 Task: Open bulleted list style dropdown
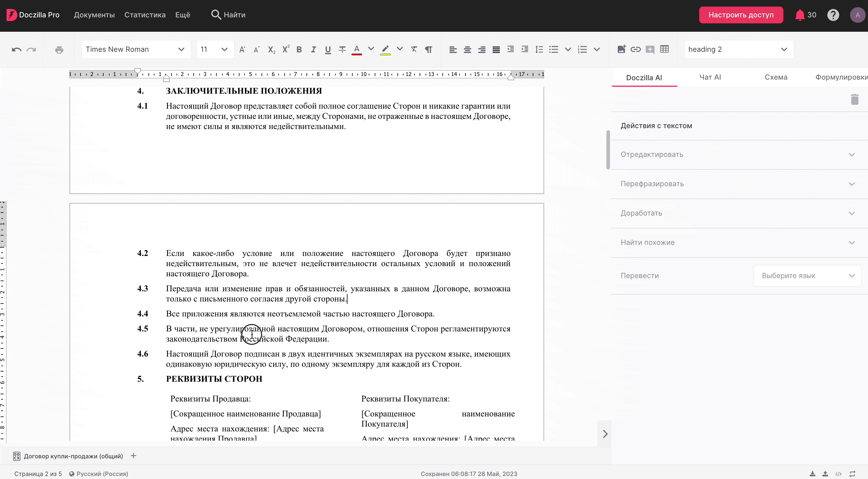(x=568, y=50)
